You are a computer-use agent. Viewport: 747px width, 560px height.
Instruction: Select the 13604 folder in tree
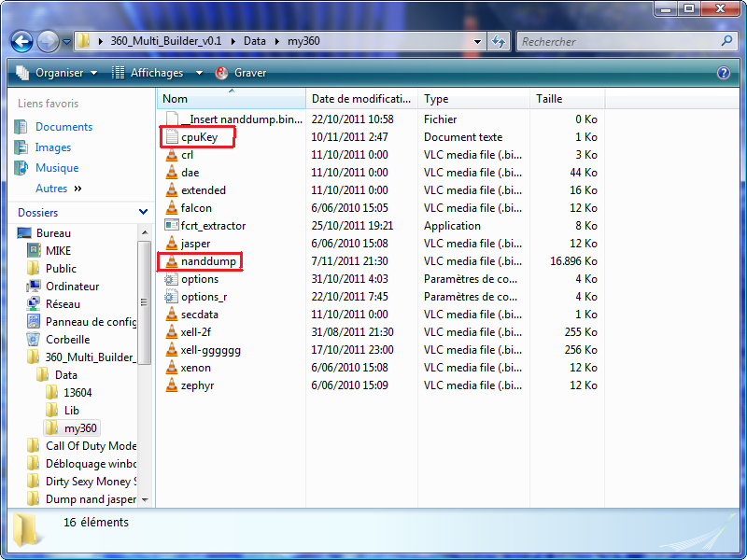pyautogui.click(x=78, y=393)
